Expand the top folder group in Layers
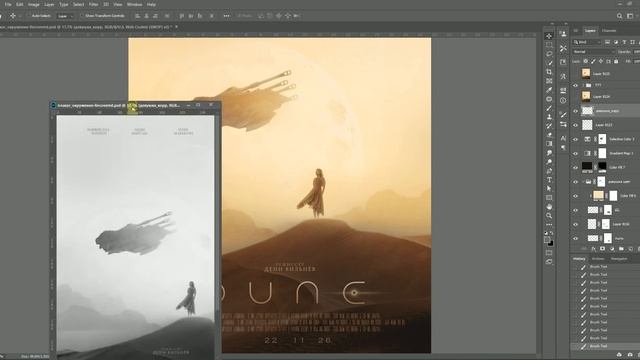The height and width of the screenshot is (360, 640). [x=584, y=85]
